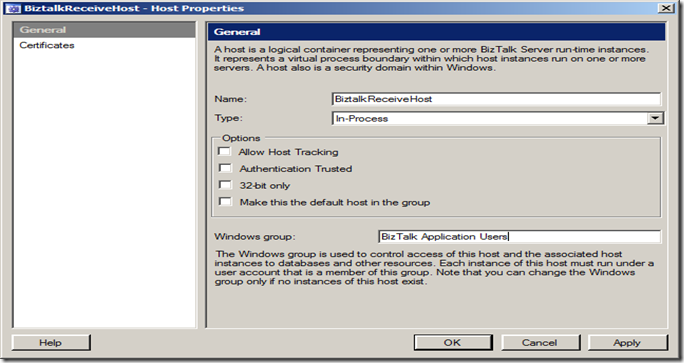Viewport: 684px width, 363px height.
Task: Confirm with the OK button
Action: 453,342
